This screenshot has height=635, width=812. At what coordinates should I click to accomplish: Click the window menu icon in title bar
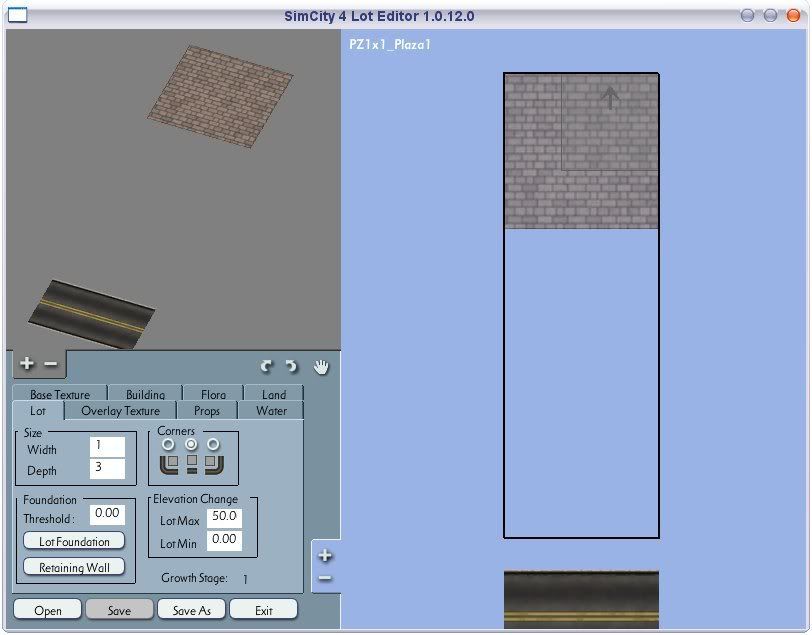(18, 16)
